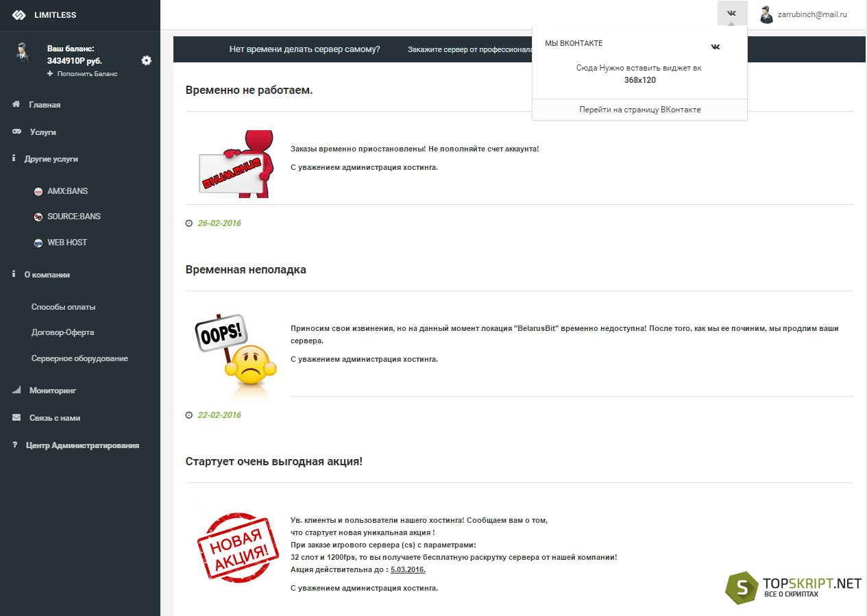
Task: Open Способы оплаты page
Action: click(63, 307)
